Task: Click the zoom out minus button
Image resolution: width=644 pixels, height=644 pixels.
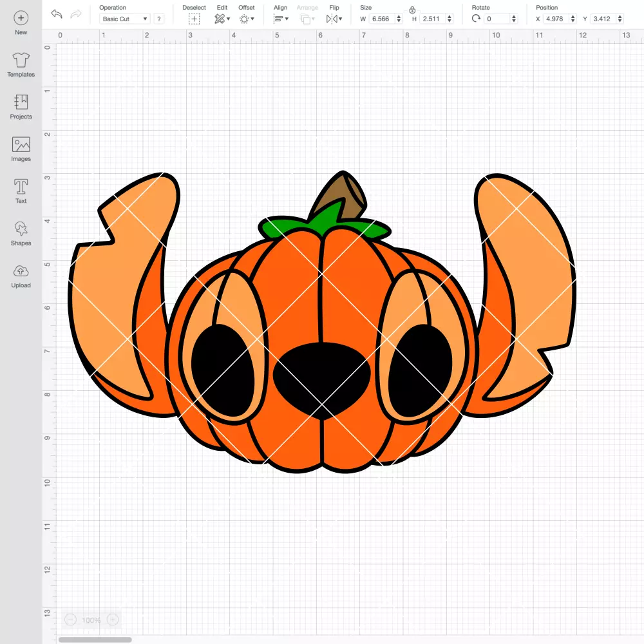Action: [71, 620]
